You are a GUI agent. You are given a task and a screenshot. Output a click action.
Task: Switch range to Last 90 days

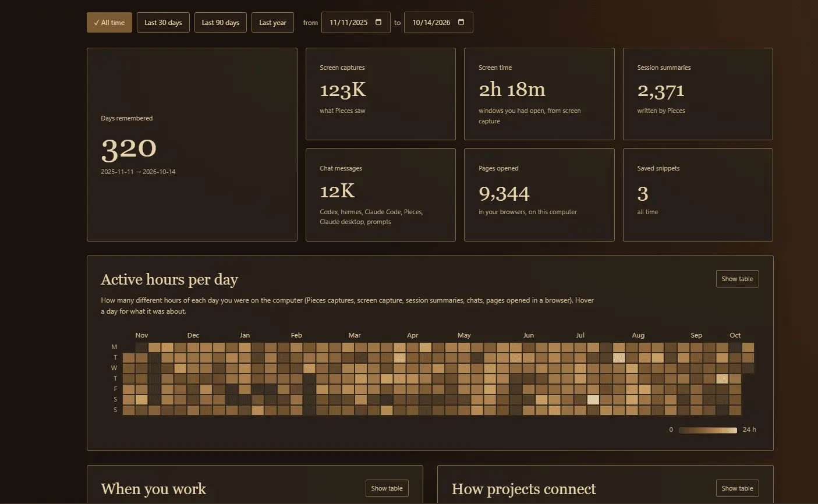(x=221, y=23)
